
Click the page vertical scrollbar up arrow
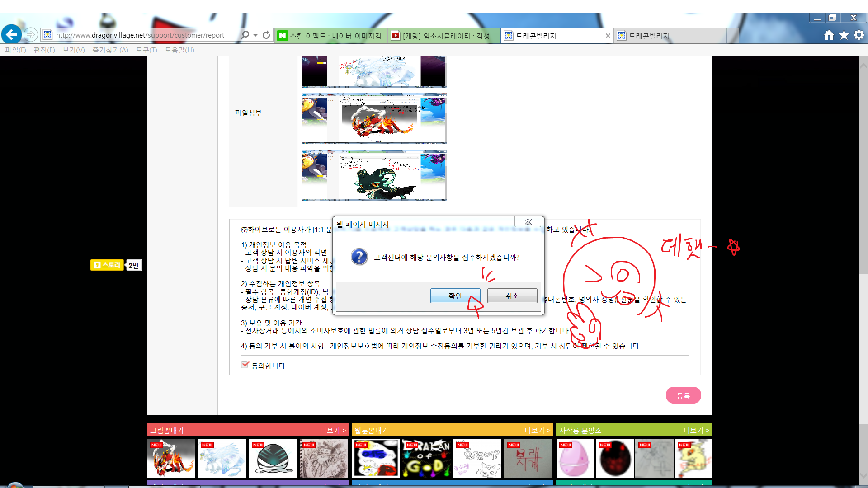(x=863, y=66)
